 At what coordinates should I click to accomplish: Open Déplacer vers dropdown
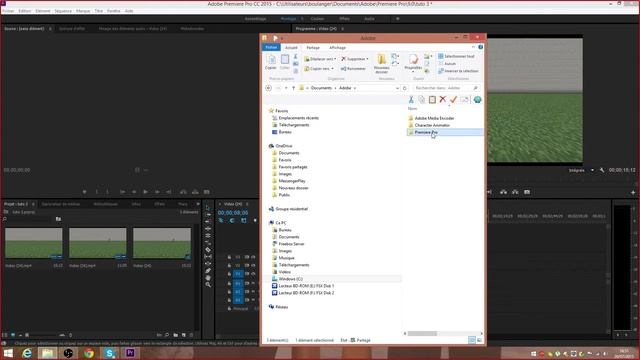coord(335,59)
